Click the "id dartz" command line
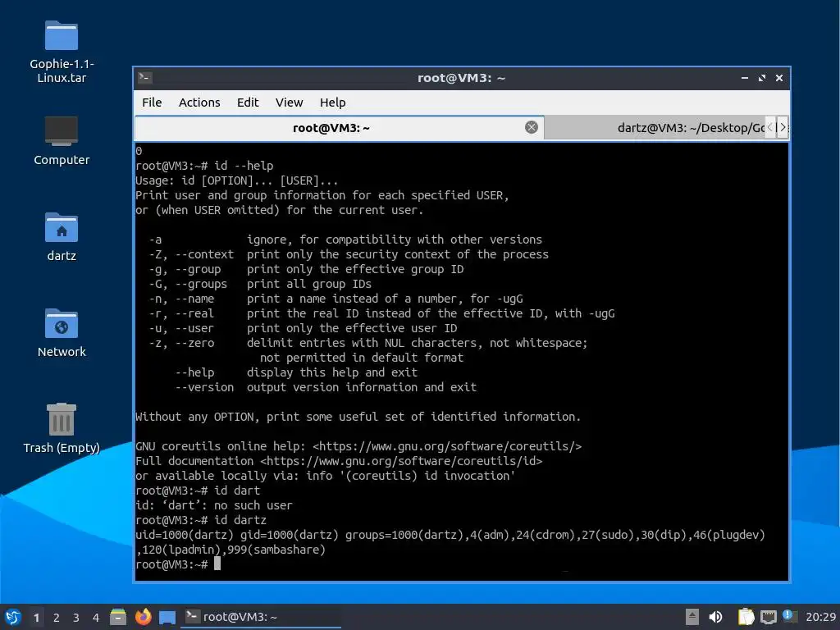Viewport: 840px width, 630px height. [x=201, y=520]
